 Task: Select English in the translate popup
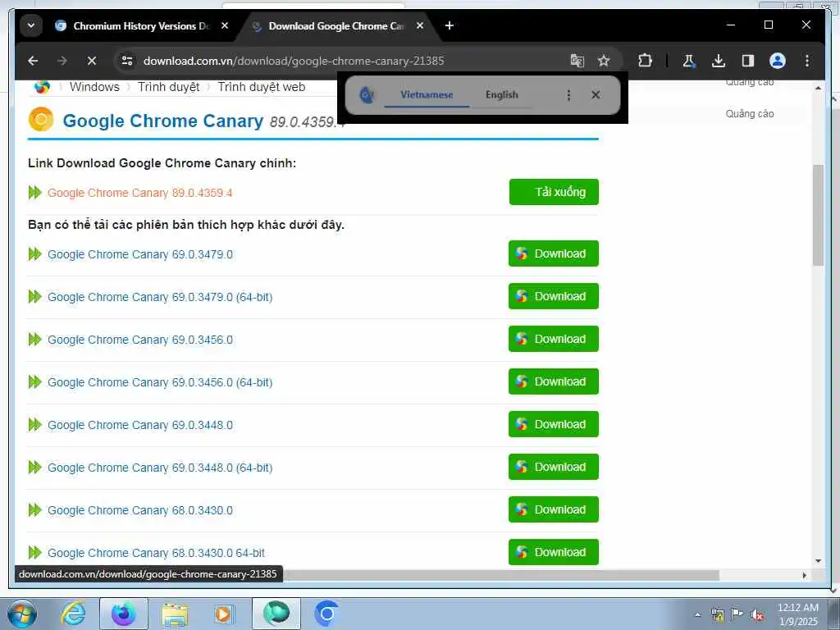[501, 95]
